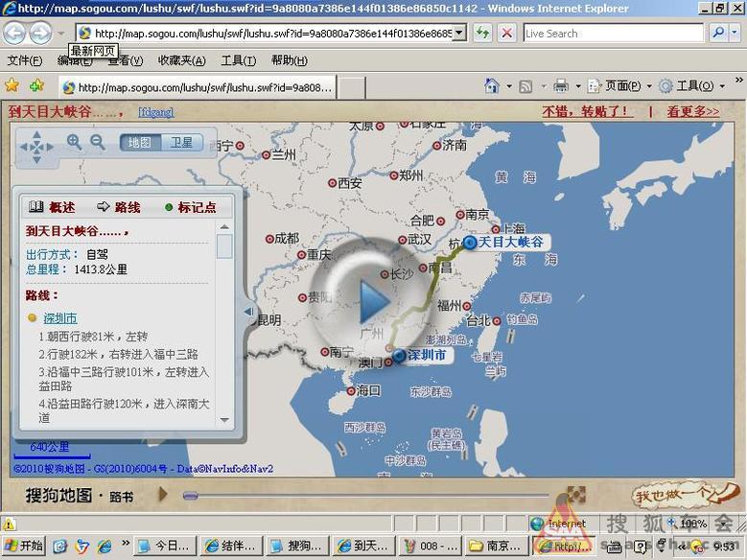Click the small play arrow below map
The height and width of the screenshot is (560, 747).
point(163,494)
